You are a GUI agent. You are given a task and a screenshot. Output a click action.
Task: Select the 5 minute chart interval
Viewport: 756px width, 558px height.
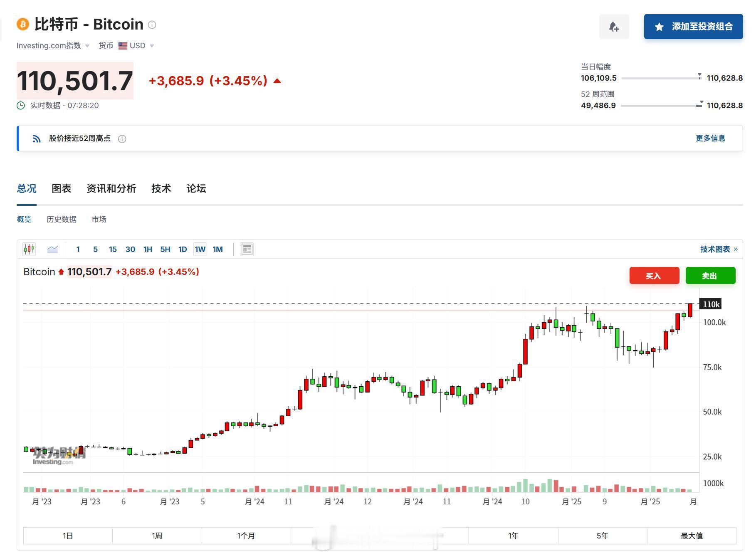click(95, 249)
